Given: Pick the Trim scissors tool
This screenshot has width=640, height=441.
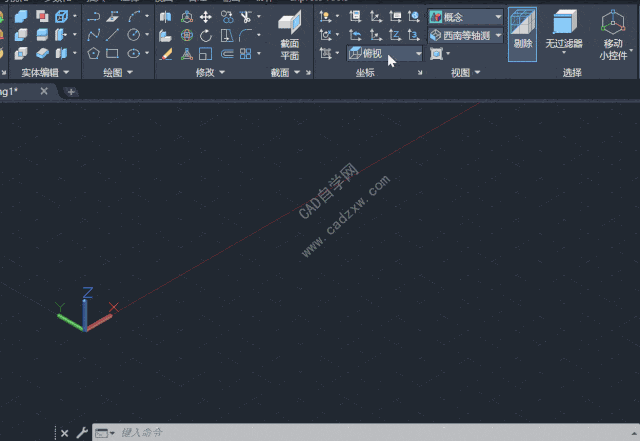Looking at the screenshot, I should coord(246,17).
